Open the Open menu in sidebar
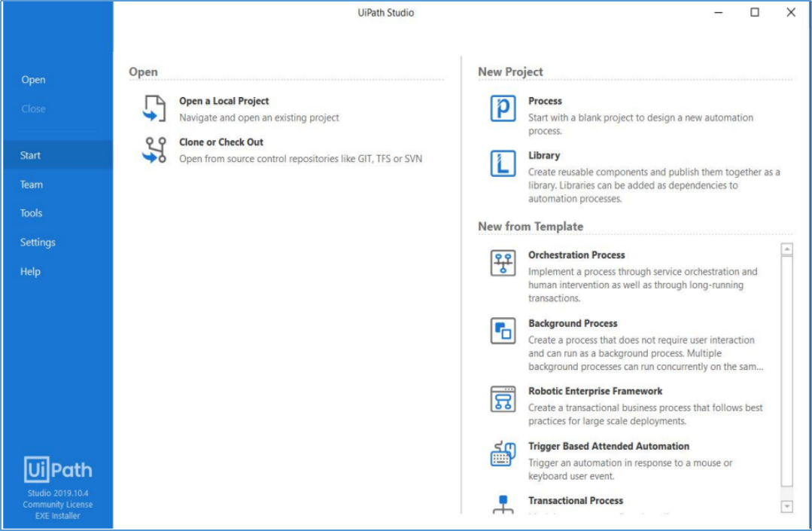Screen dimensions: 812x531 33,80
